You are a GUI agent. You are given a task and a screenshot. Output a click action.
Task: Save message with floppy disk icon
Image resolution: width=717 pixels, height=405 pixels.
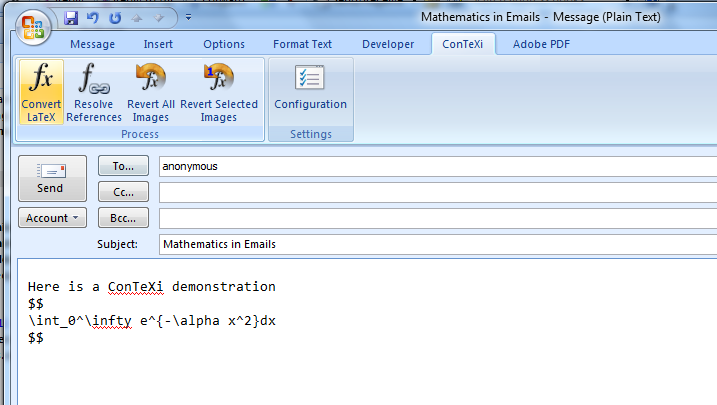coord(71,18)
